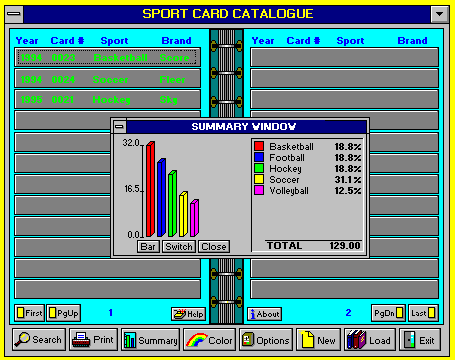The image size is (455, 360).
Task: Jump to Last catalogue page
Action: click(423, 313)
